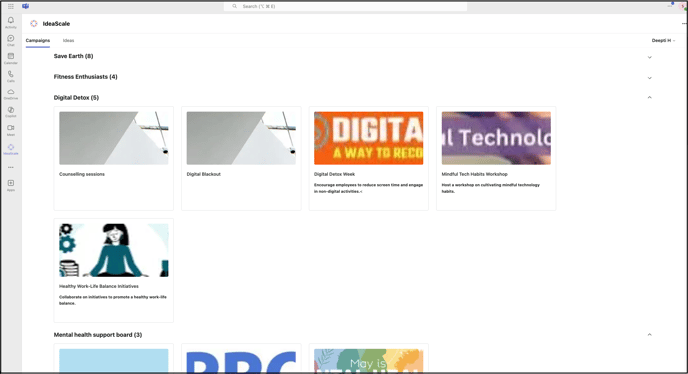Open the Activity bell in sidebar
This screenshot has height=374, width=688.
click(11, 22)
